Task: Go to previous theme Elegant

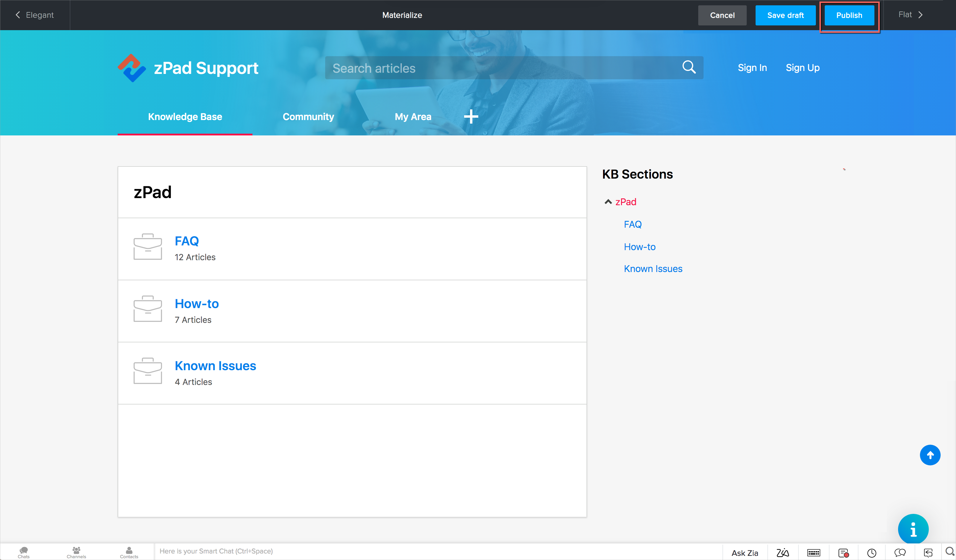Action: [x=35, y=15]
